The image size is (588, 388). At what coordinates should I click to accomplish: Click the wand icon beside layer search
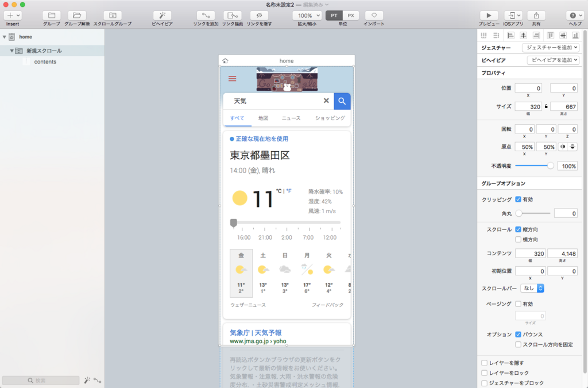[x=87, y=380]
